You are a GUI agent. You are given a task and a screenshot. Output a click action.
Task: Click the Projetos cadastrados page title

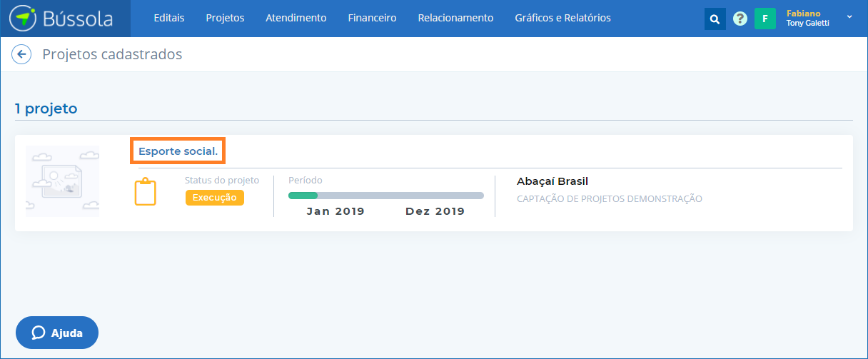point(112,54)
